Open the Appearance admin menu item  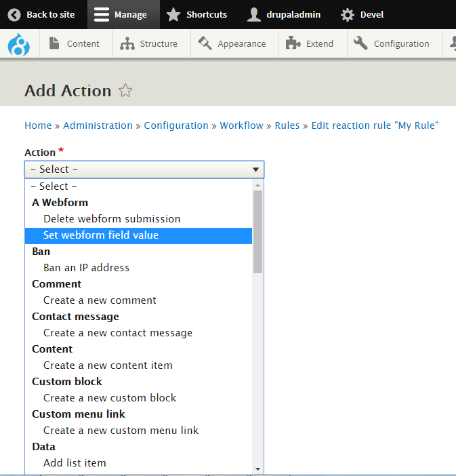pos(232,44)
